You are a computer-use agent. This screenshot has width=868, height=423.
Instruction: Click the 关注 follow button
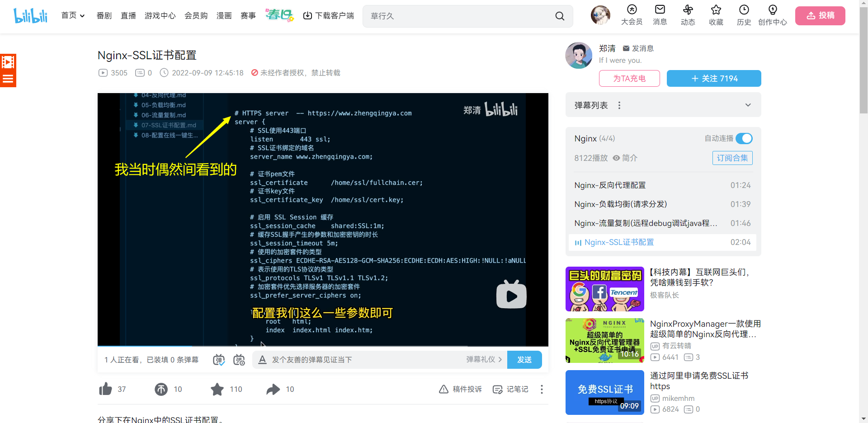click(x=713, y=78)
